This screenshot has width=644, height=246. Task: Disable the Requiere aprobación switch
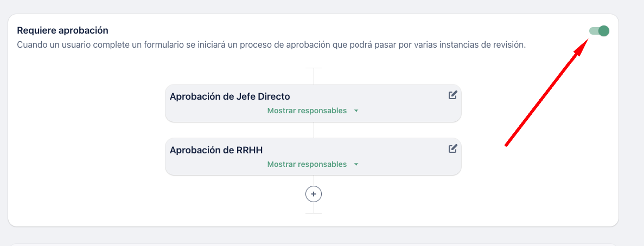[600, 31]
